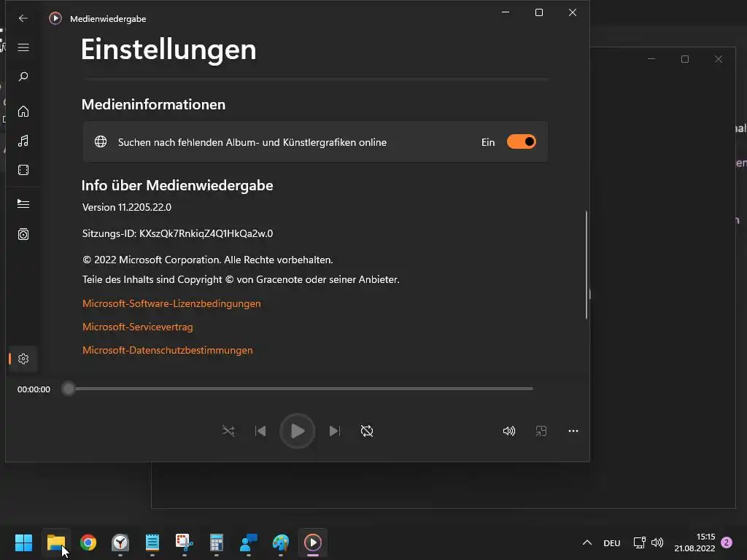Open the notification badge showing 2
Image resolution: width=747 pixels, height=560 pixels.
(727, 542)
